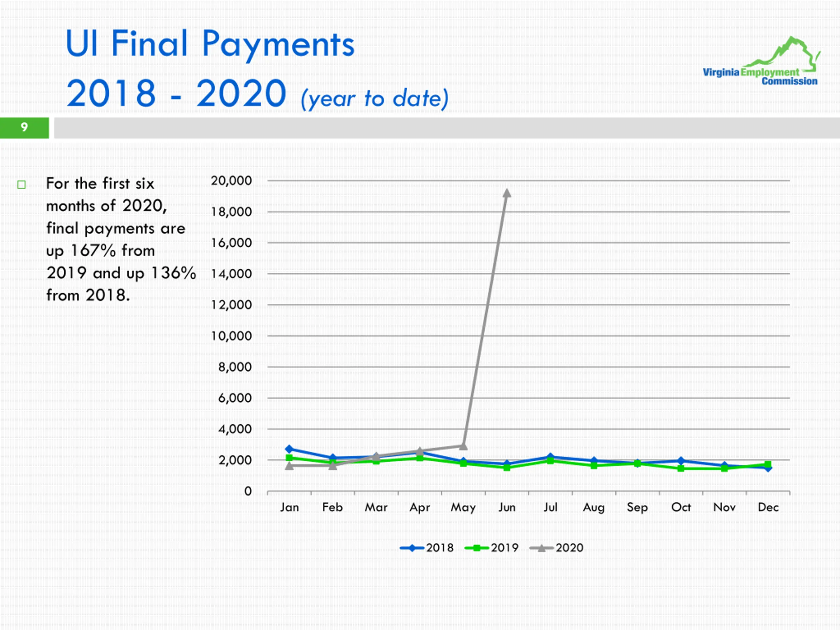Click the 2020 June peak triangle marker

click(x=507, y=193)
